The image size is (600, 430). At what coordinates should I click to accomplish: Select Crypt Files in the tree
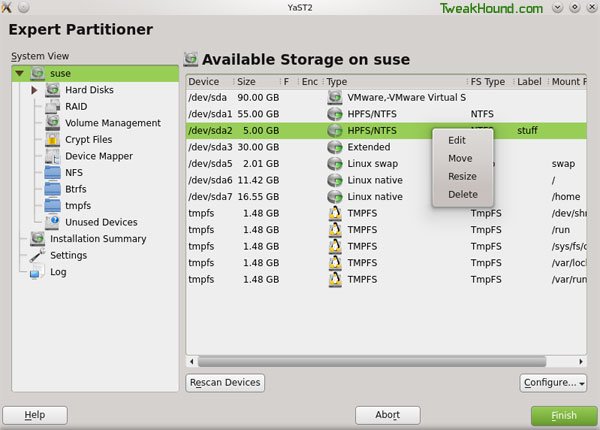pyautogui.click(x=88, y=140)
